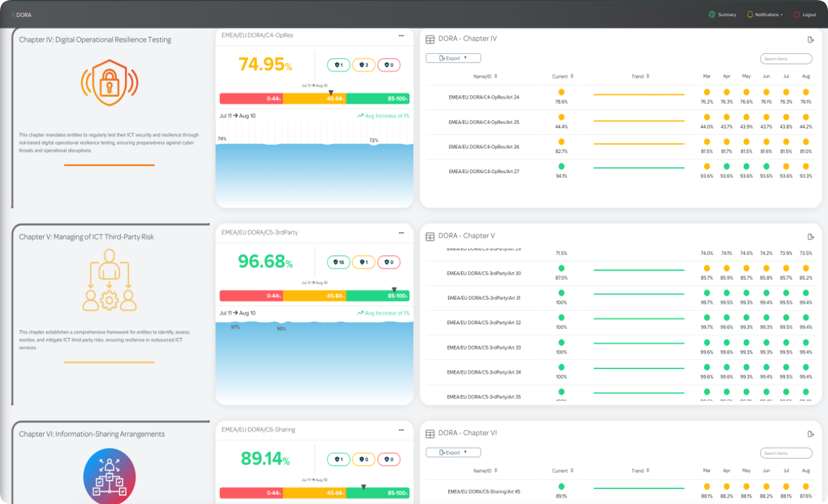Select row EMEA/EU DORA/C5-3rdParty/Art 31

620,297
